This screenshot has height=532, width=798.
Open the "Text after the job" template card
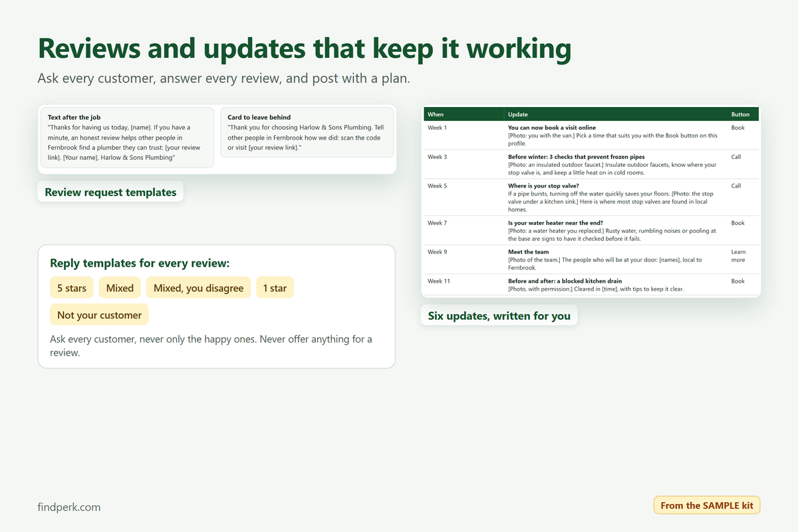point(127,138)
